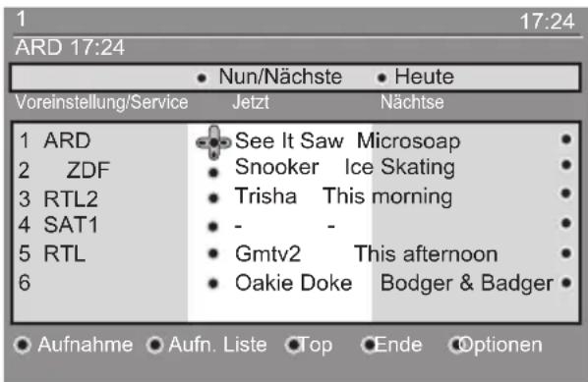Viewport: 588px width, 382px height.
Task: Click the bullet marker before Trisha
Action: coord(213,197)
